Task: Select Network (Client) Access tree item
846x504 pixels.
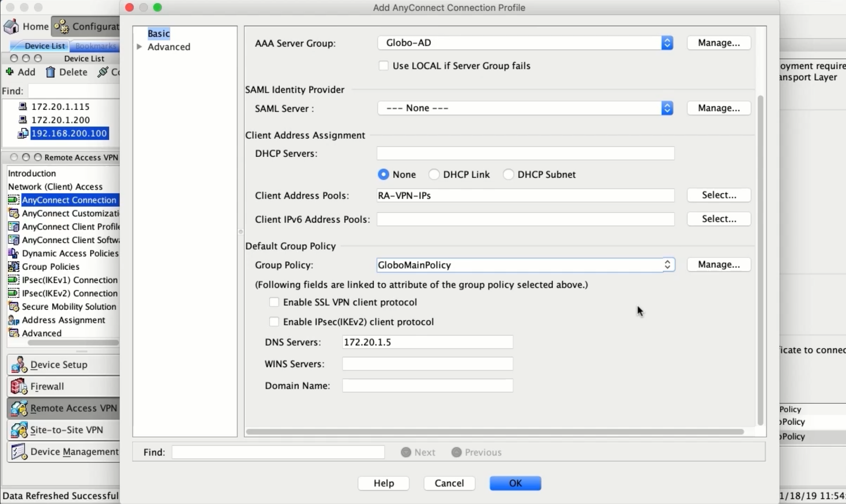Action: [x=55, y=186]
